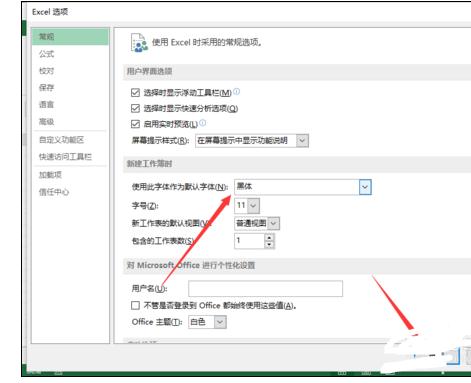The image size is (471, 383).
Task: Click the 用户名 text field
Action: (x=265, y=289)
